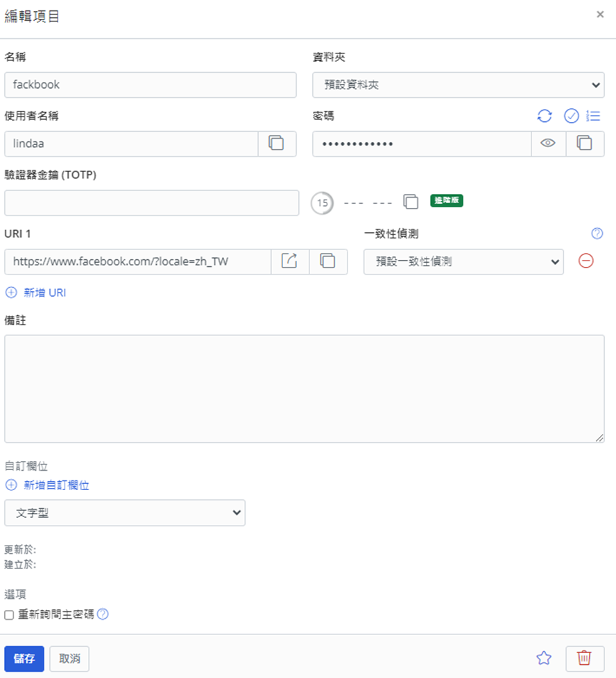Click the 儲存 save button
Screen dimensions: 616x678
coord(24,659)
